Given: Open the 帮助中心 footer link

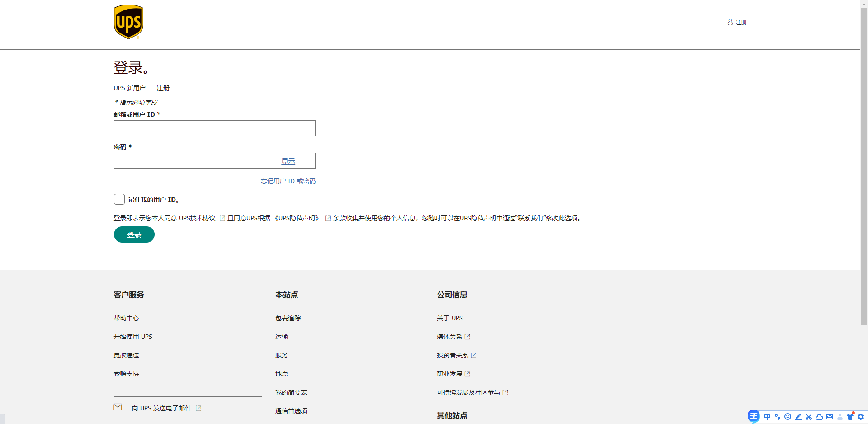Looking at the screenshot, I should (127, 318).
